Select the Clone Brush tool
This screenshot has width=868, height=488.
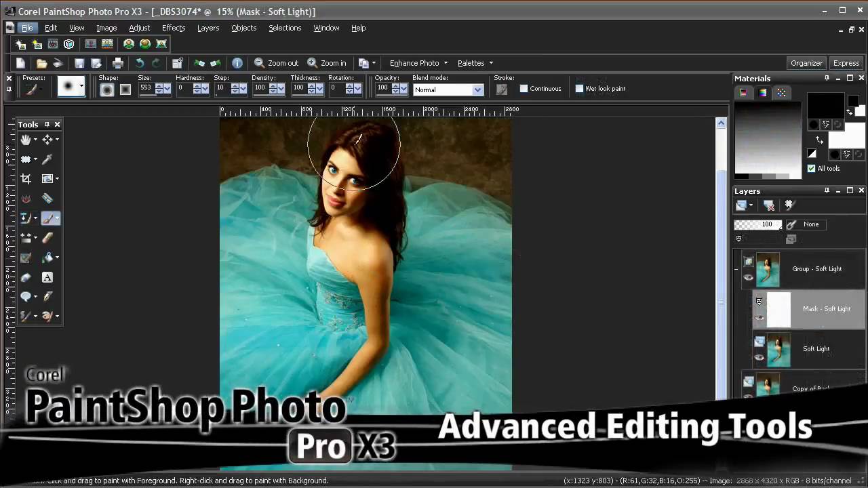[26, 218]
